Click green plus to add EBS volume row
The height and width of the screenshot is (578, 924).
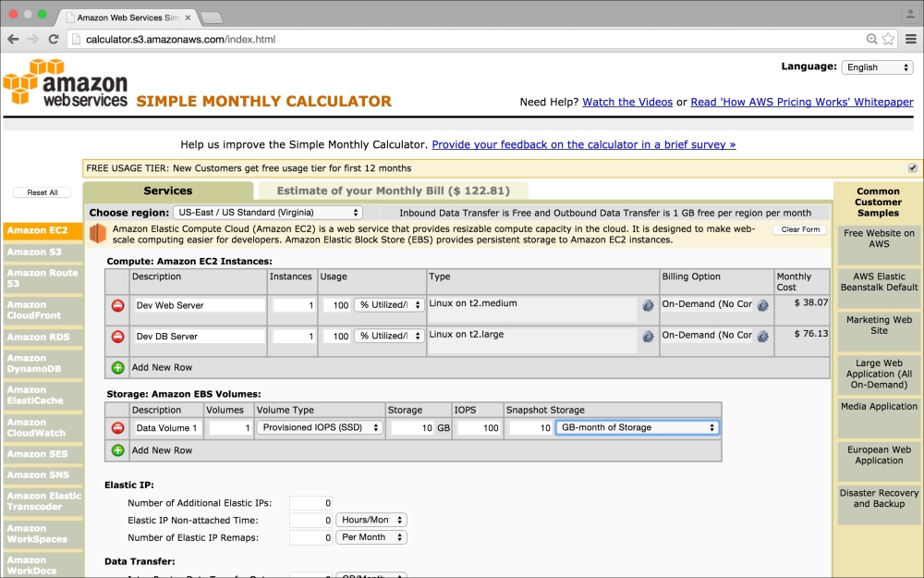pos(118,450)
